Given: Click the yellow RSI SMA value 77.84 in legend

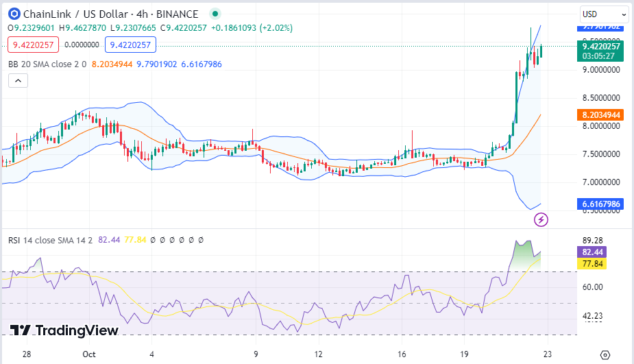Looking at the screenshot, I should [x=135, y=240].
